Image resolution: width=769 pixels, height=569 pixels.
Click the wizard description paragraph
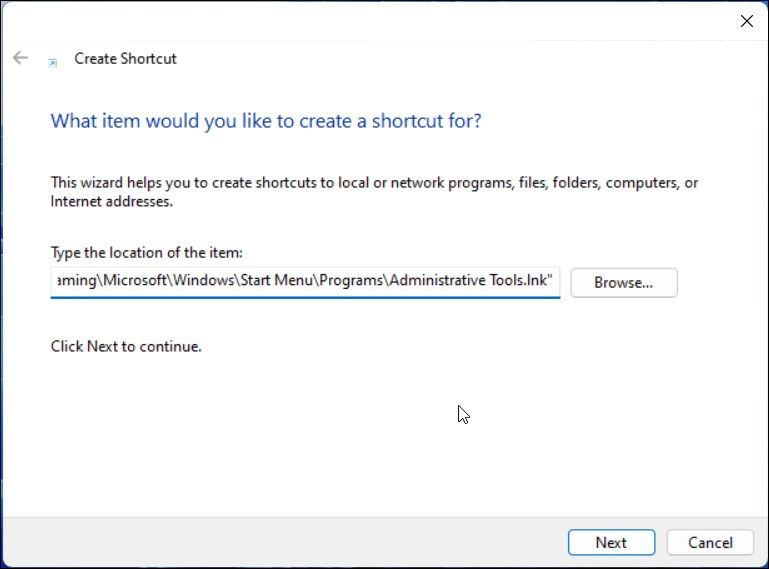(374, 192)
